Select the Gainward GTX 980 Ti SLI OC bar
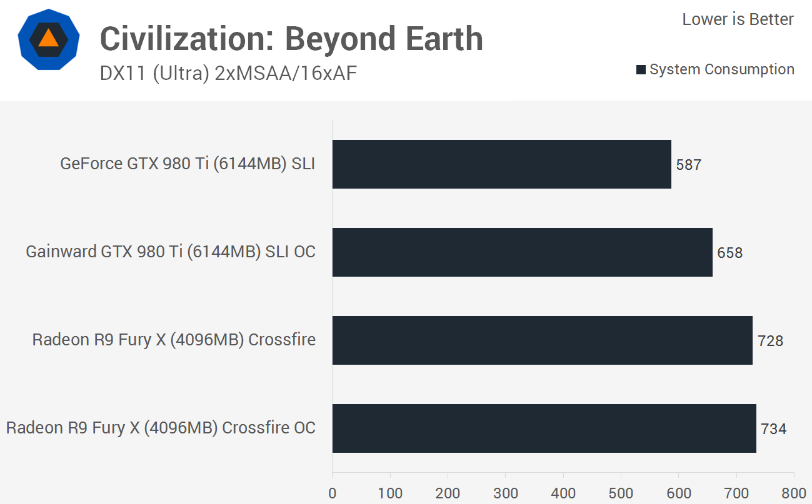The width and height of the screenshot is (812, 504). pyautogui.click(x=522, y=252)
